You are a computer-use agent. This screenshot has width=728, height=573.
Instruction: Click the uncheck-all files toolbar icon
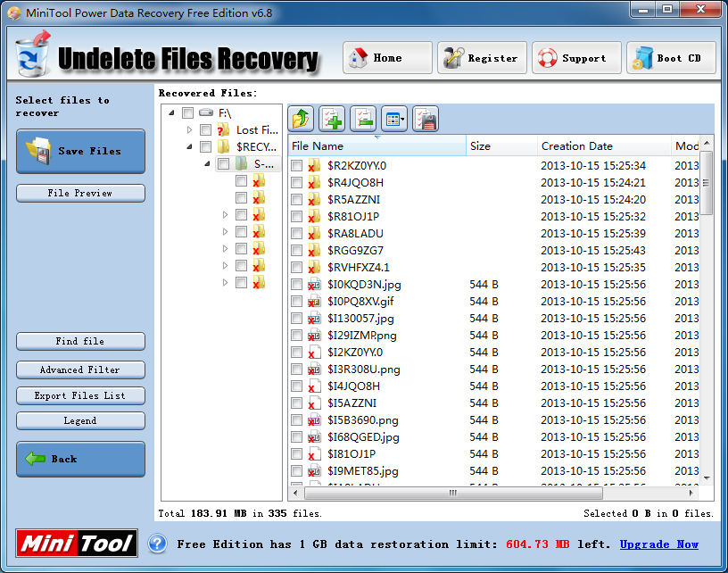point(363,119)
